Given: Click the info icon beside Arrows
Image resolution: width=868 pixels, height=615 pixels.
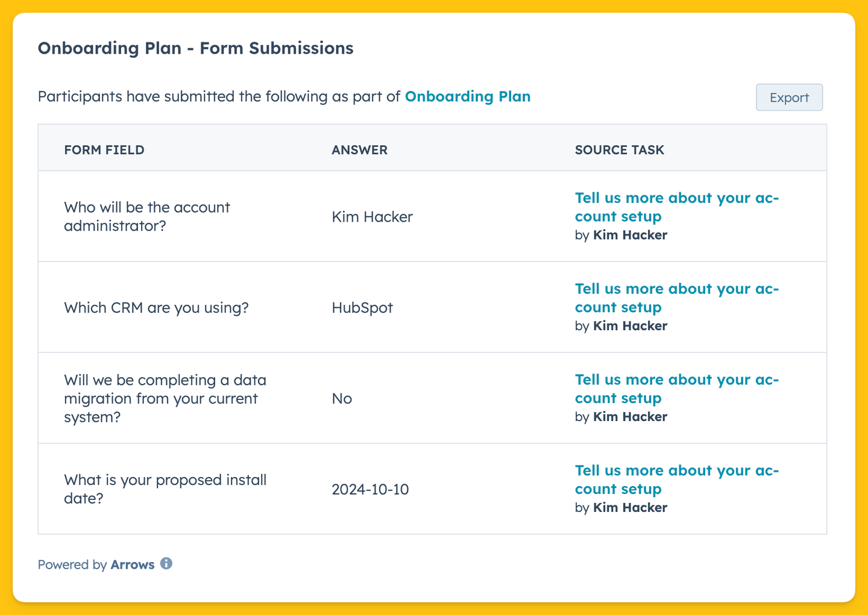Looking at the screenshot, I should tap(166, 564).
